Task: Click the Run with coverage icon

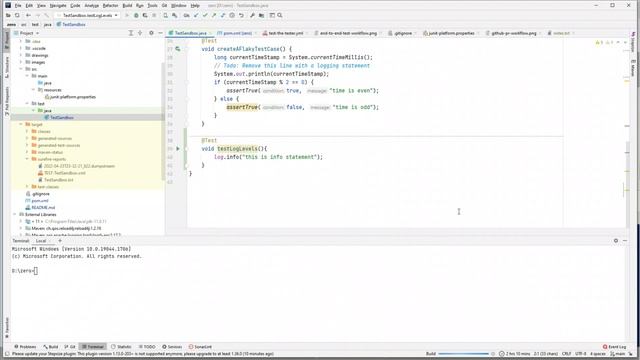Action: point(145,16)
